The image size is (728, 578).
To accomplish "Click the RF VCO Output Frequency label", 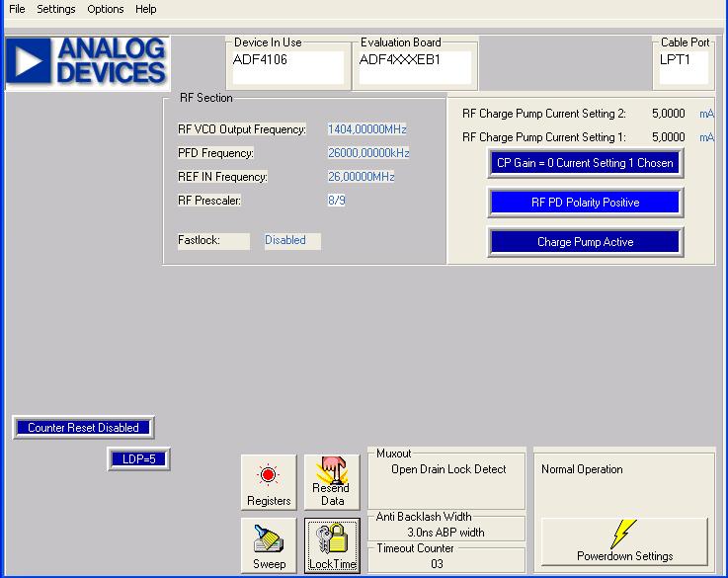I will (242, 129).
